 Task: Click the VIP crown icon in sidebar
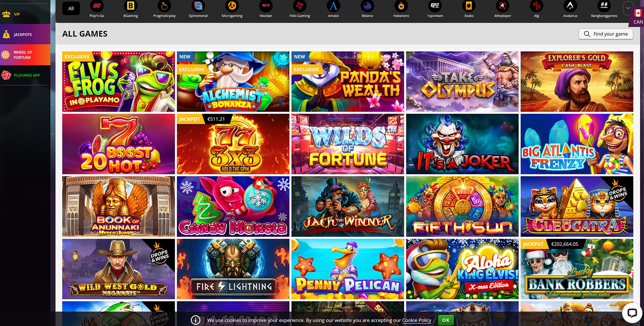coord(7,14)
